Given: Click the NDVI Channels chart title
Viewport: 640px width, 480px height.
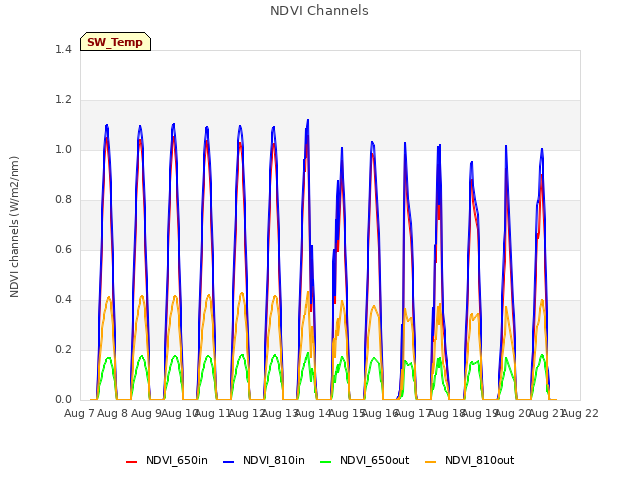Looking at the screenshot, I should click(x=319, y=11).
